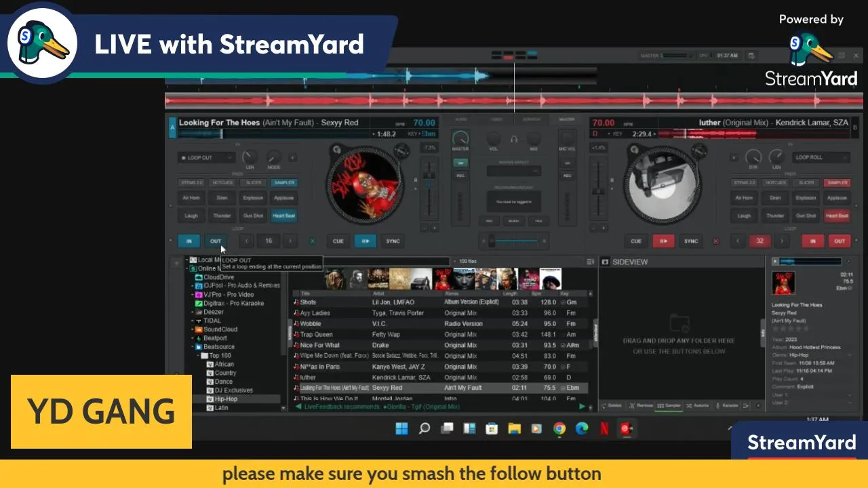Play the Applause pad on deck A
868x488 pixels.
283,198
